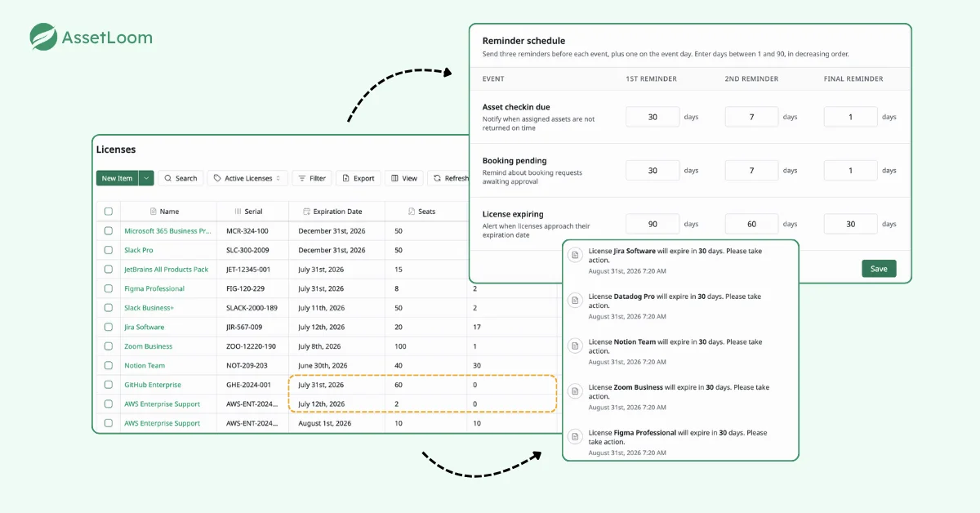This screenshot has height=513, width=980.
Task: Open the Figma Professional license link
Action: click(x=154, y=288)
